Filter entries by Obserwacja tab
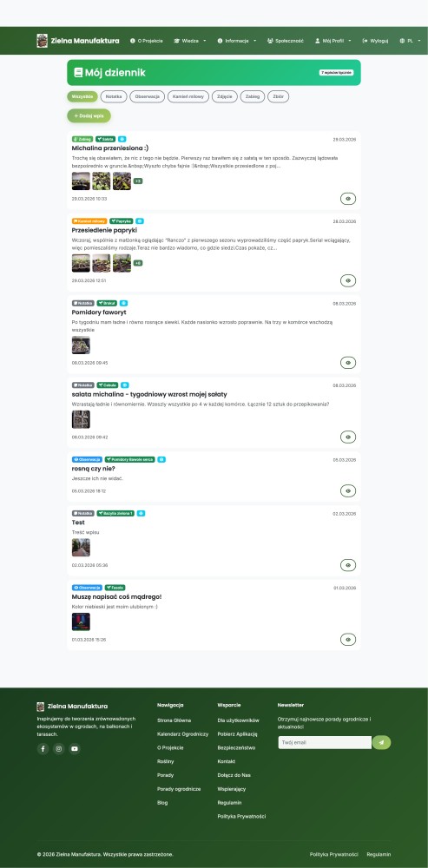 tap(148, 97)
